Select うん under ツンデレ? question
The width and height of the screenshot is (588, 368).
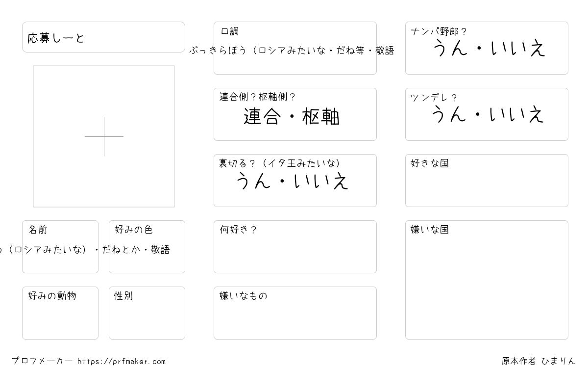(x=449, y=114)
